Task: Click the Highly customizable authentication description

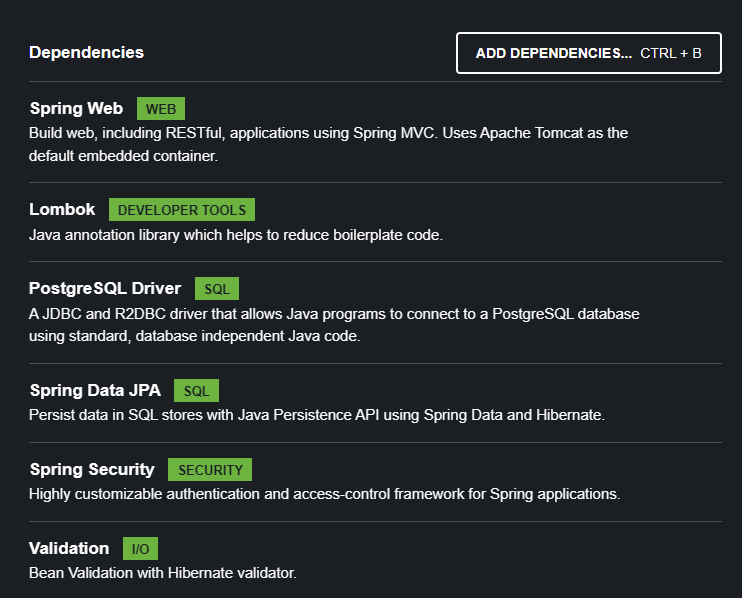Action: 324,494
